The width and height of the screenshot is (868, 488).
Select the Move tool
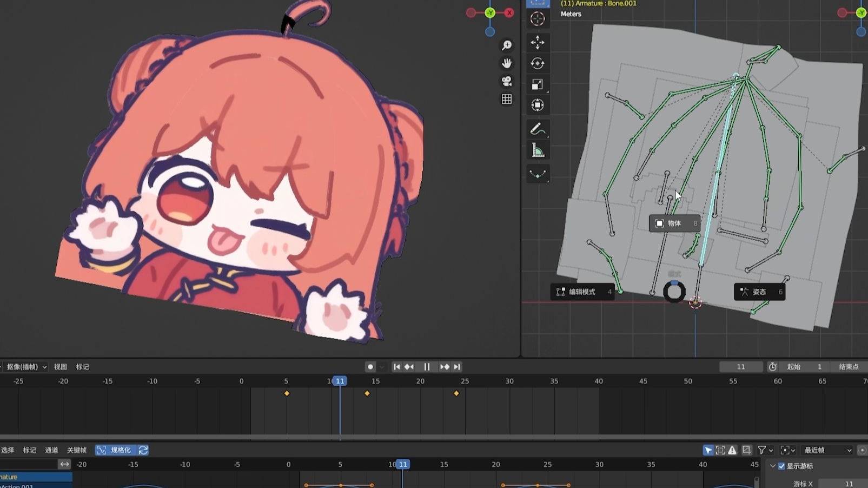point(538,42)
